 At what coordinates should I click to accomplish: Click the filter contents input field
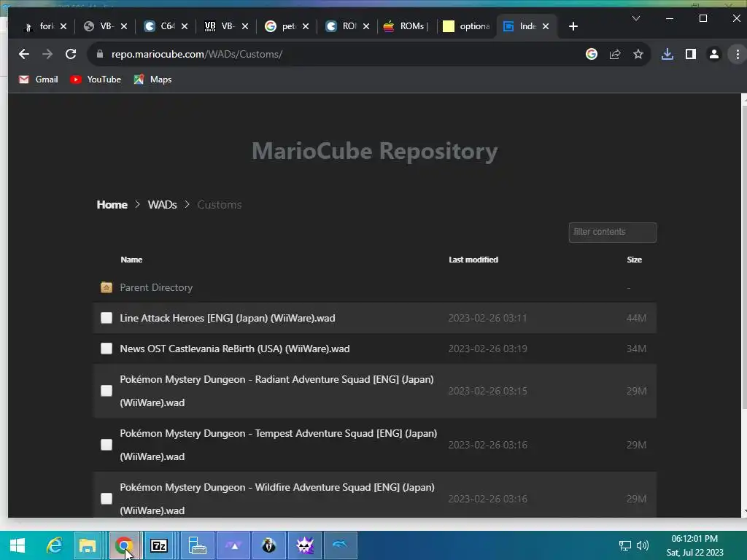pos(612,233)
